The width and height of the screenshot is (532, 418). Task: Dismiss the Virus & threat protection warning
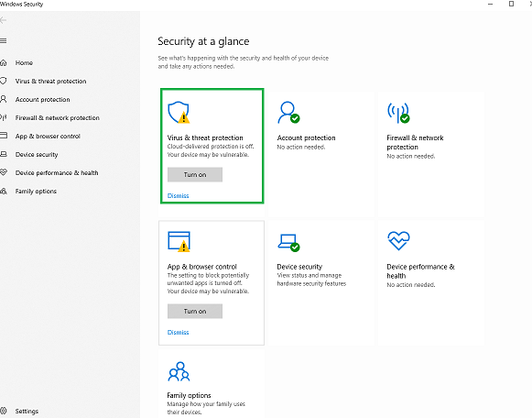[x=179, y=195]
